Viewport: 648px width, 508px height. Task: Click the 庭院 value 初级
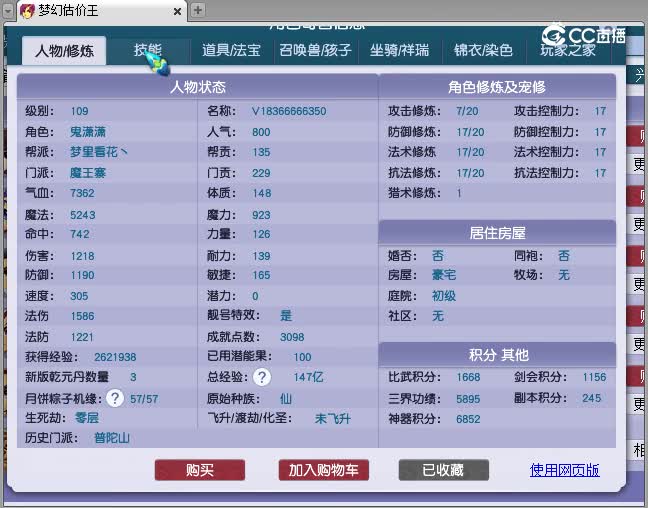pyautogui.click(x=444, y=296)
